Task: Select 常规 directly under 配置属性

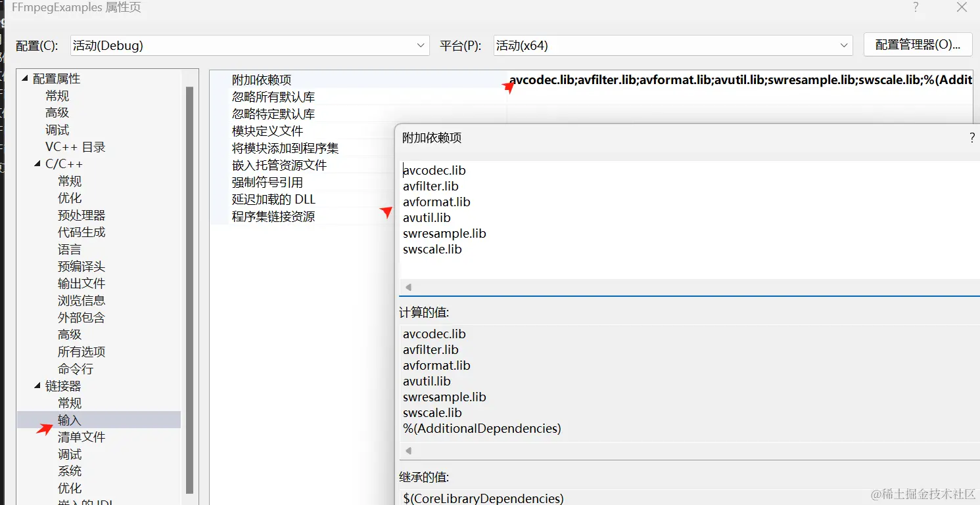Action: [57, 96]
